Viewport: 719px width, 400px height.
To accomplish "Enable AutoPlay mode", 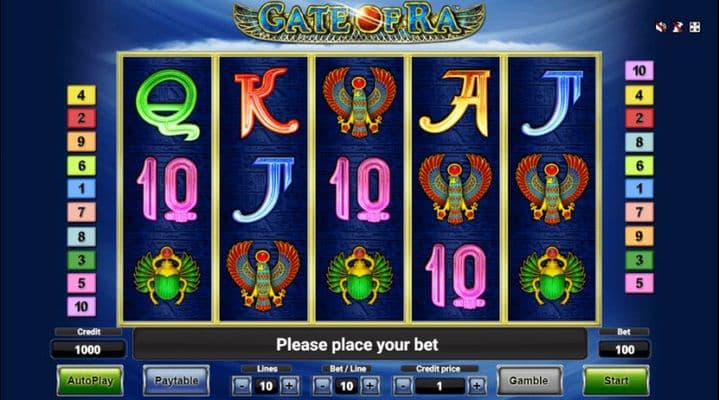I will pos(90,381).
